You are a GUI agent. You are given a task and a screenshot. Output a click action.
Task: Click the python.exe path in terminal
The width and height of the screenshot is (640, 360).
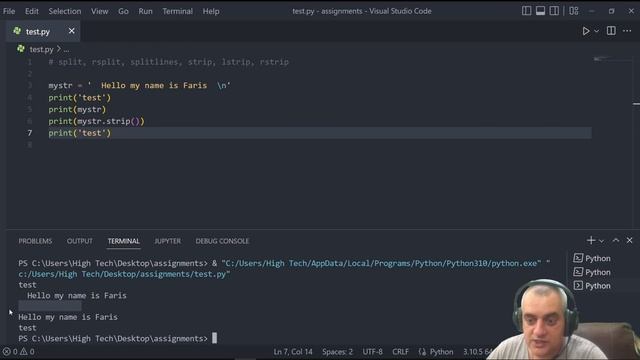pyautogui.click(x=381, y=263)
